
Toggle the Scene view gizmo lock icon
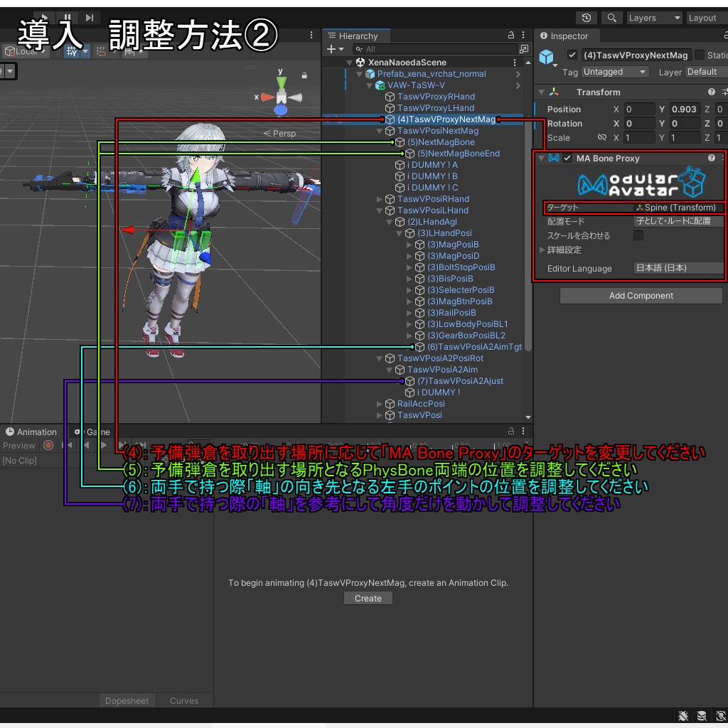point(304,75)
